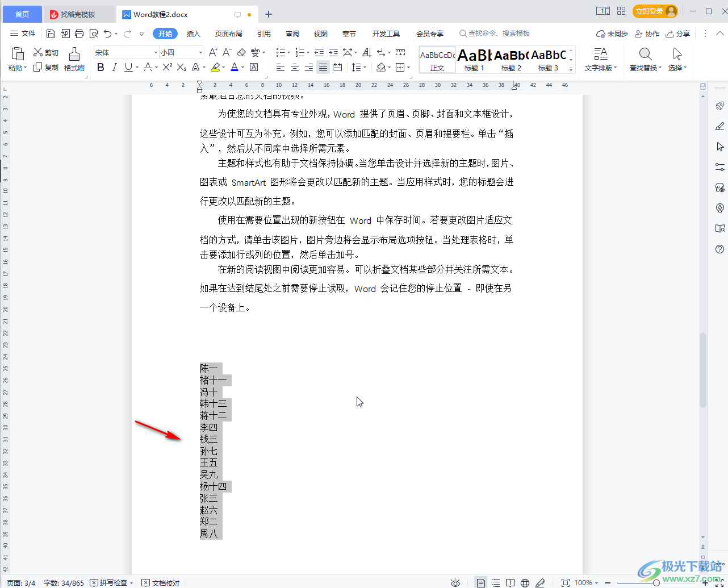Screen dimensions: 728x588
Task: Switch to the 插入 ribbon tab
Action: click(x=194, y=34)
